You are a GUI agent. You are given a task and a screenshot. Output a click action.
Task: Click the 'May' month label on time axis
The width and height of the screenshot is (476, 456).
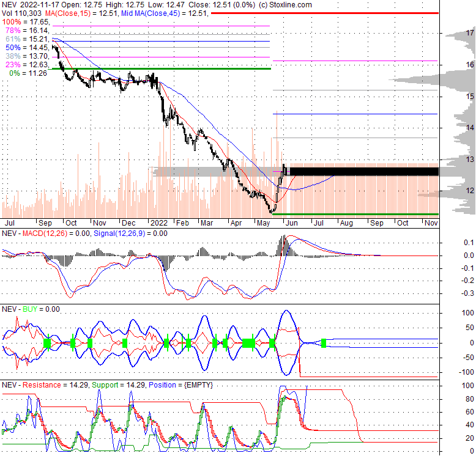[263, 223]
